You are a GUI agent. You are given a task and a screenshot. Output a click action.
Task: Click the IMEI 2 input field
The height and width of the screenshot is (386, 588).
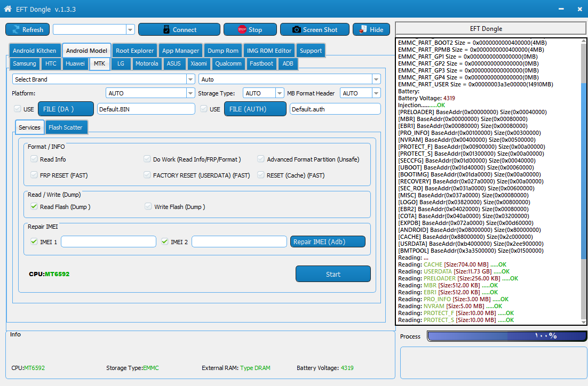[239, 242]
